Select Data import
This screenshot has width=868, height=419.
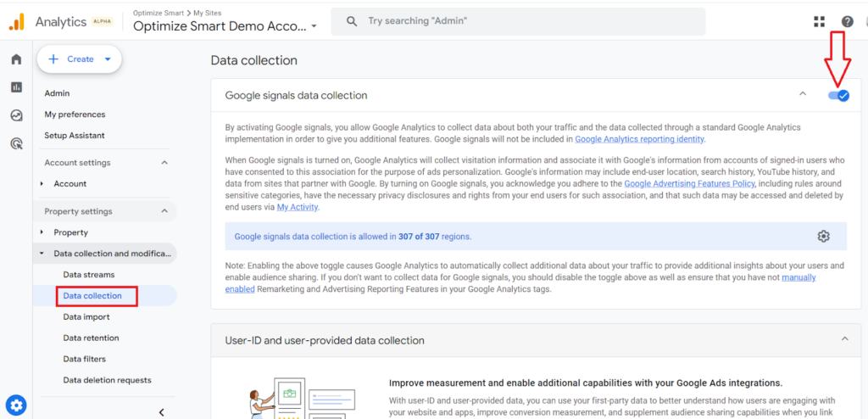[86, 317]
